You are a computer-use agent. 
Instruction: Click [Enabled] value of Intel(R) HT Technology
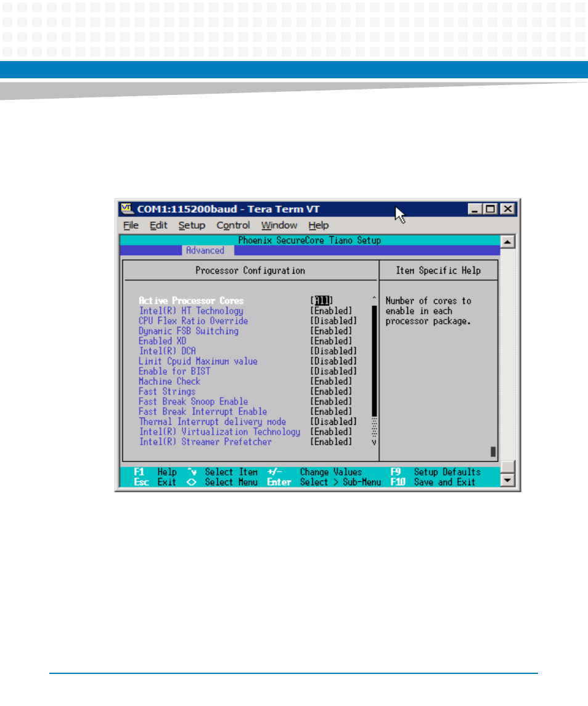(x=331, y=311)
